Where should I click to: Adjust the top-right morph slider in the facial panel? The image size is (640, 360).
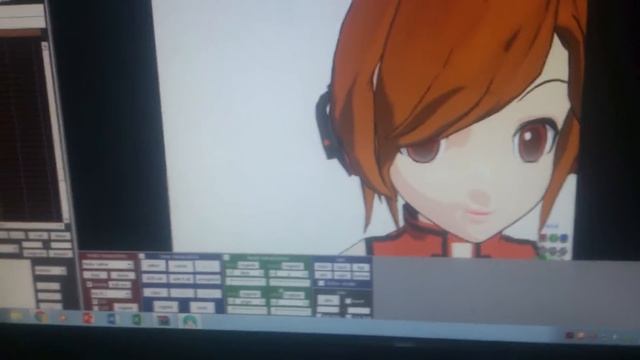pyautogui.click(x=289, y=282)
